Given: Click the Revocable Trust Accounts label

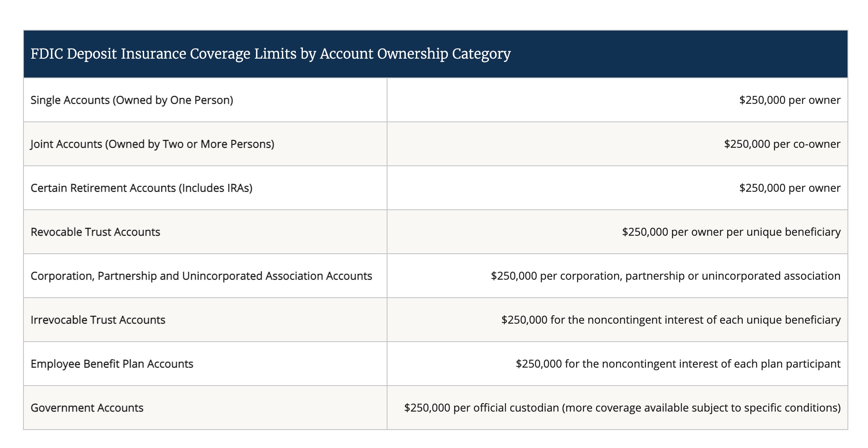Looking at the screenshot, I should (x=96, y=232).
